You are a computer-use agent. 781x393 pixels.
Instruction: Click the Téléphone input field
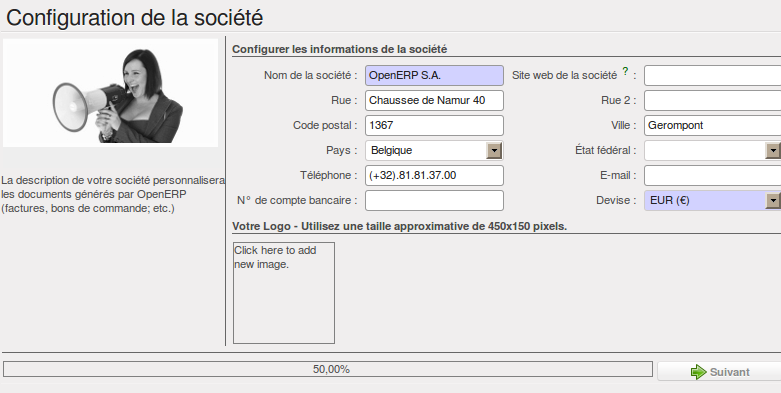click(434, 175)
